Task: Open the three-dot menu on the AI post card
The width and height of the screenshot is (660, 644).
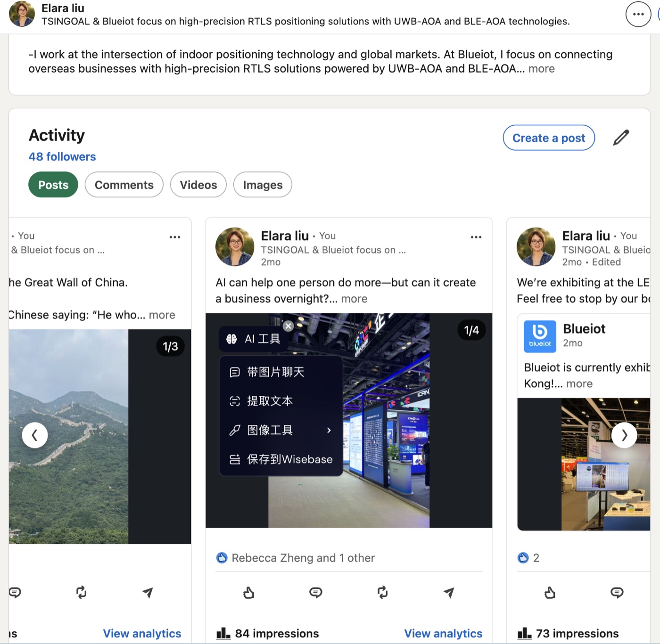Action: pyautogui.click(x=476, y=237)
